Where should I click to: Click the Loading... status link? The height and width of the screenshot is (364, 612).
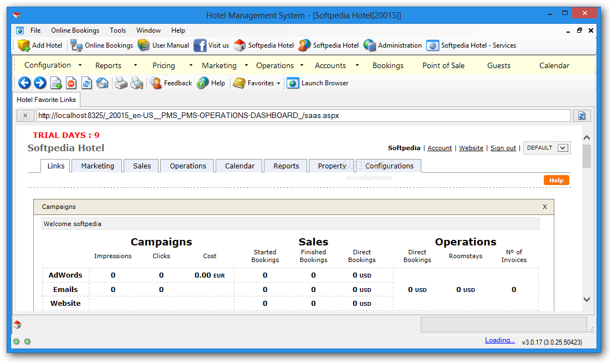click(x=499, y=340)
